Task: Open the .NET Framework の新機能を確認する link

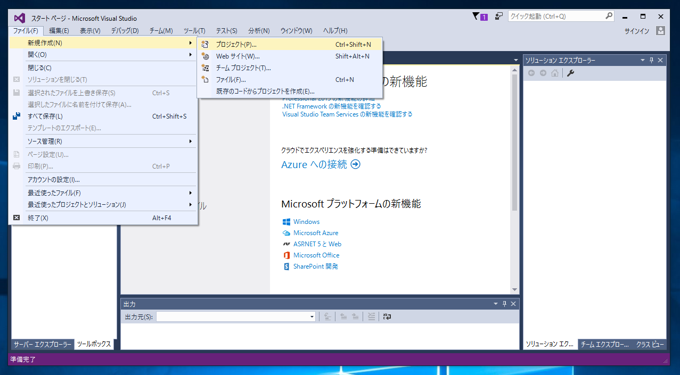Action: 331,106
